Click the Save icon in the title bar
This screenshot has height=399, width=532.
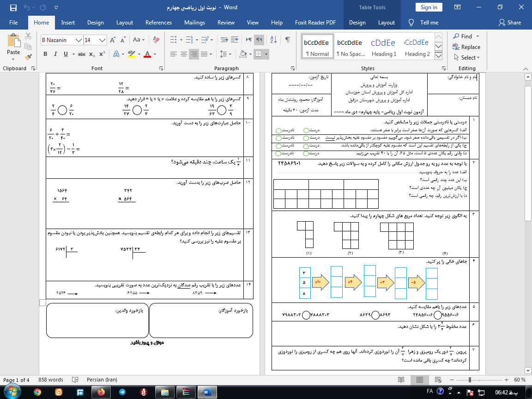(x=13, y=7)
